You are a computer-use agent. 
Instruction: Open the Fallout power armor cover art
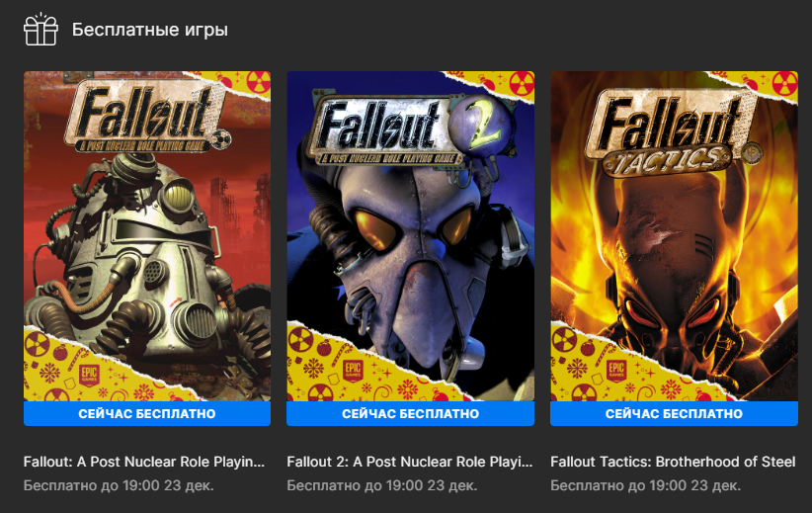[147, 236]
